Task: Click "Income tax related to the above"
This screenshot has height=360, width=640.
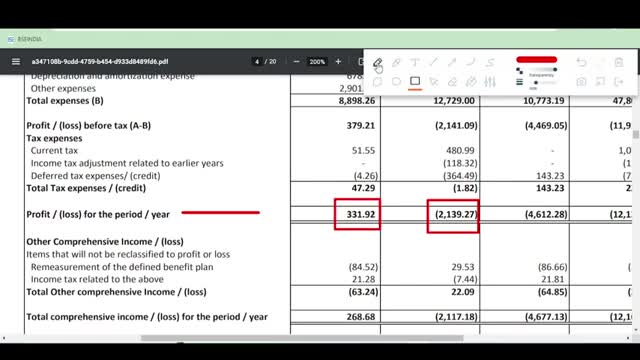Action: coord(97,279)
